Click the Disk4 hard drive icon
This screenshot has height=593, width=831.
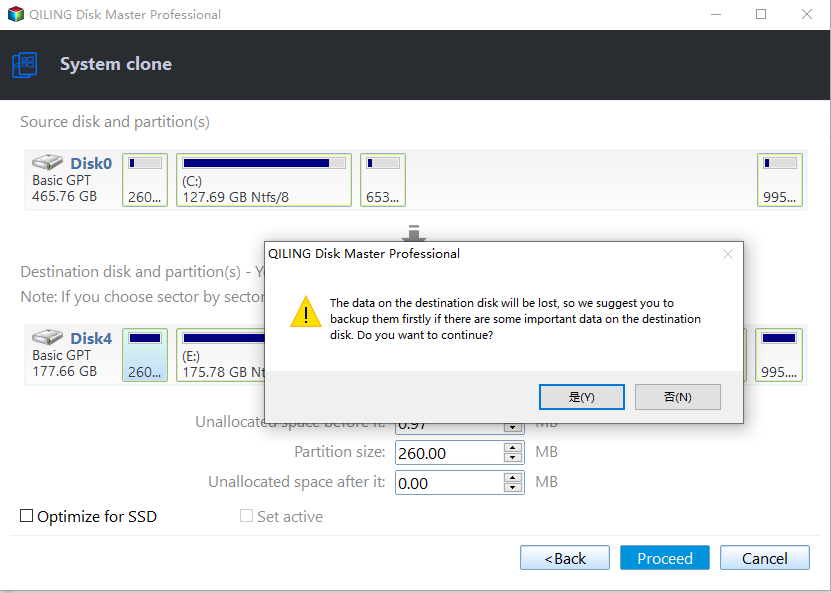click(x=47, y=337)
